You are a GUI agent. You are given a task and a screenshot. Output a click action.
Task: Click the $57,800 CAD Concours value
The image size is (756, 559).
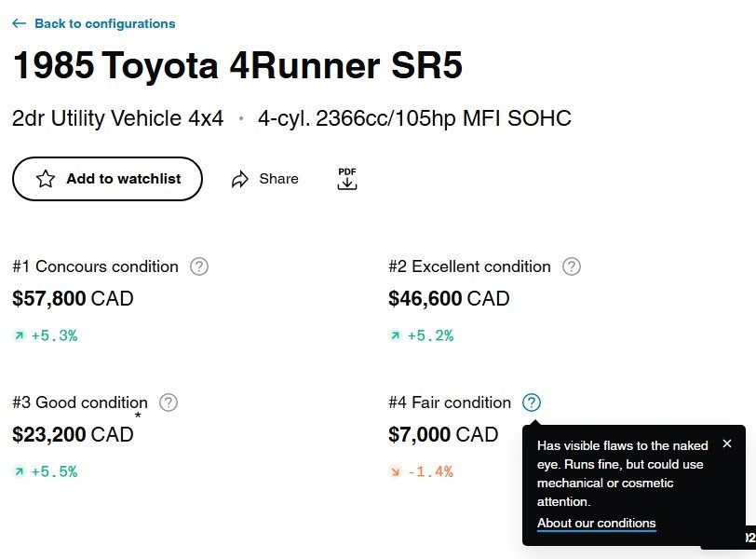click(x=73, y=299)
